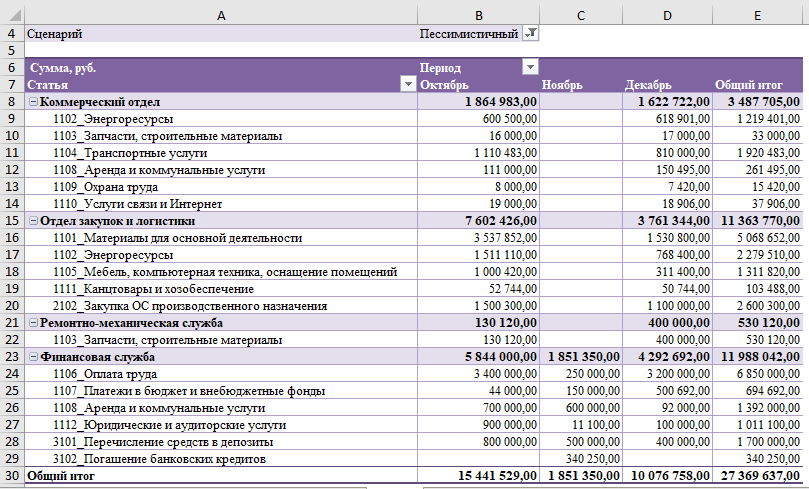Select 1105_Мебель, компьютерная техника row

pos(225,272)
